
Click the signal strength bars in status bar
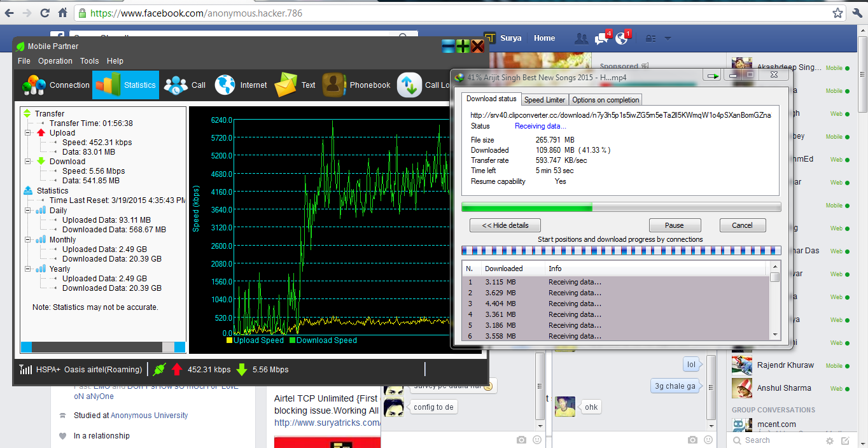click(x=26, y=369)
